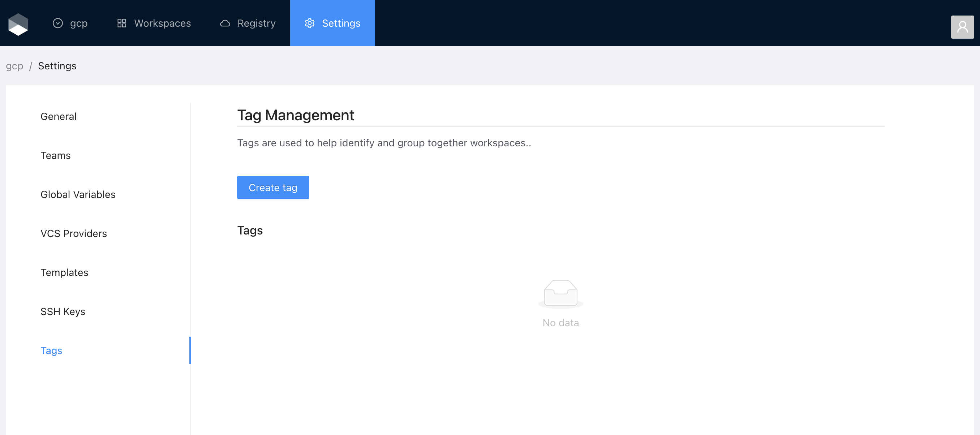This screenshot has height=435, width=980.
Task: Open the Registry menu item
Action: pos(256,23)
